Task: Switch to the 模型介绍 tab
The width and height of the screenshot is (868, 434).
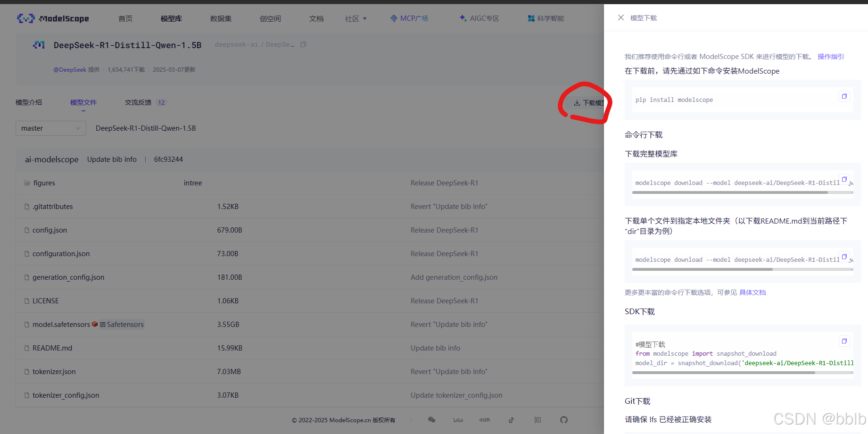Action: point(29,102)
